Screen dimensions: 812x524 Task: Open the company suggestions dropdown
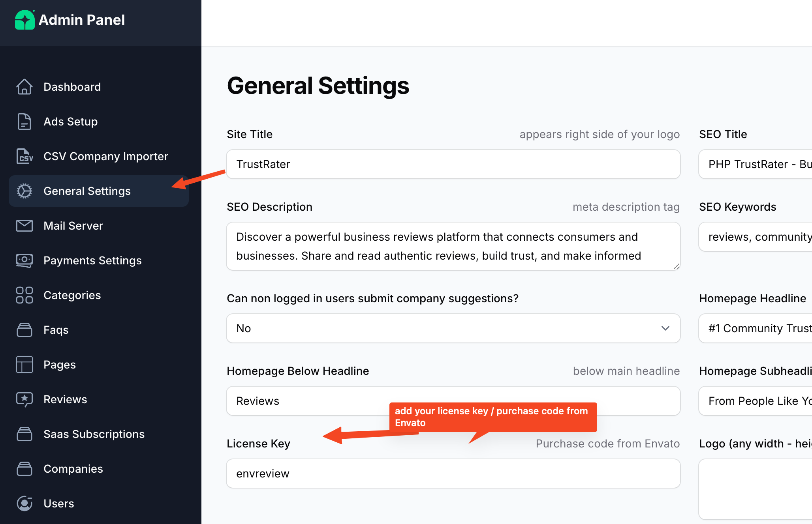pos(453,328)
